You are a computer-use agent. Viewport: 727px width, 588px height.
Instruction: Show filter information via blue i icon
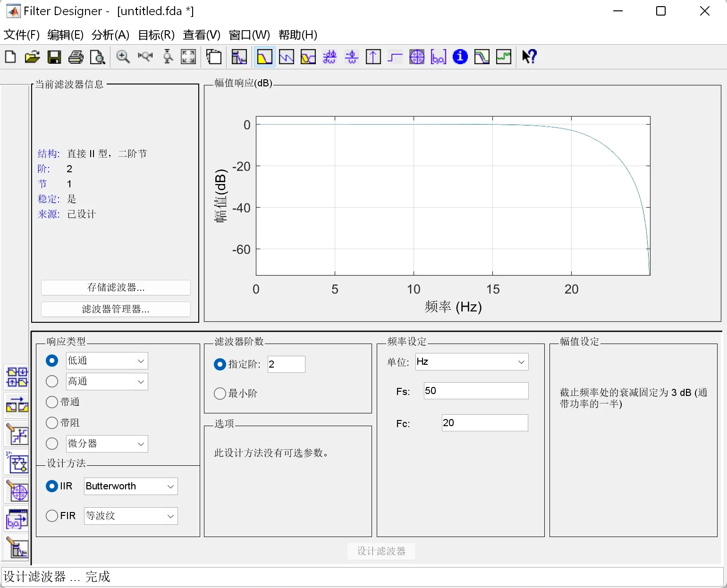pos(460,57)
